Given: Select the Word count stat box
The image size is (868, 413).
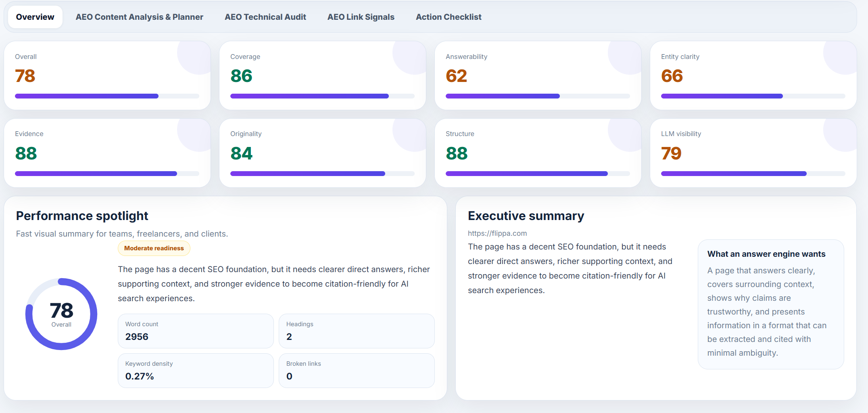Looking at the screenshot, I should 196,331.
